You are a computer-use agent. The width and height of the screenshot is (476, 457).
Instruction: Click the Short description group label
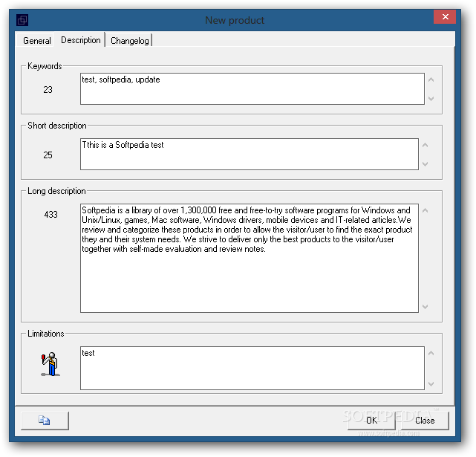coord(57,126)
